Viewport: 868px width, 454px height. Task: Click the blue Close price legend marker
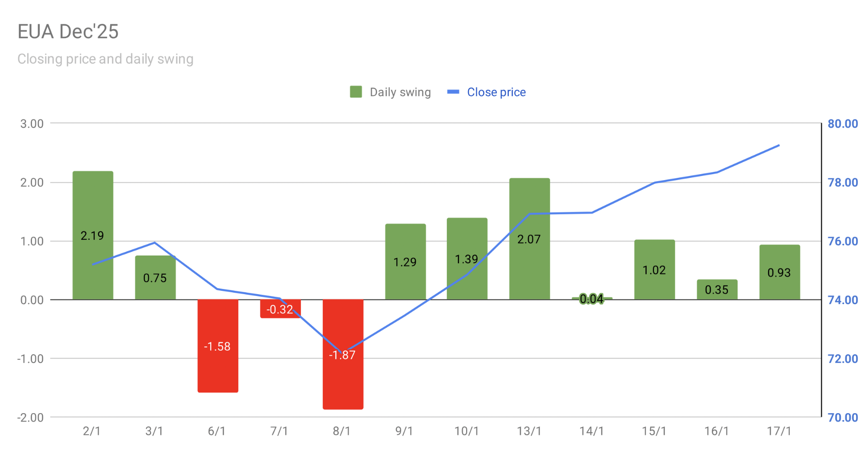point(453,92)
